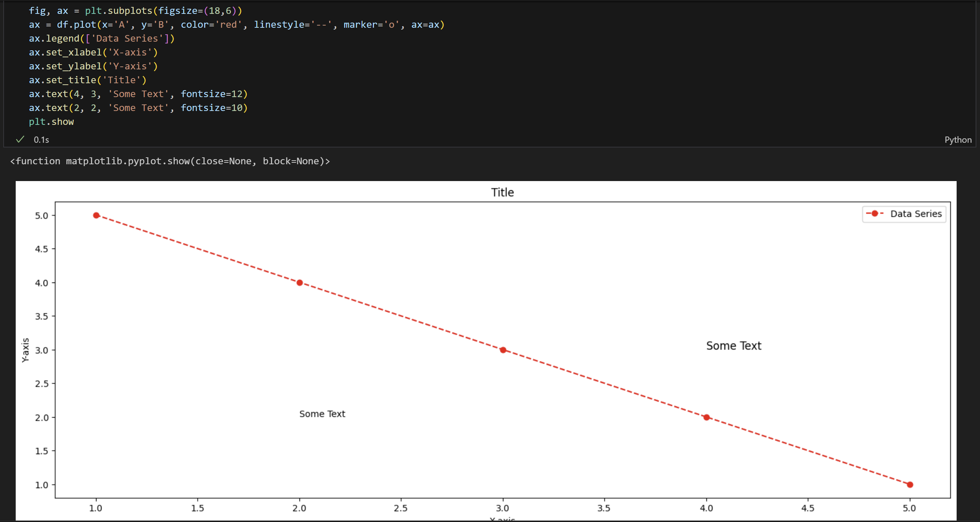Click the data point at x equals 5.0
Image resolution: width=980 pixels, height=522 pixels.
910,484
